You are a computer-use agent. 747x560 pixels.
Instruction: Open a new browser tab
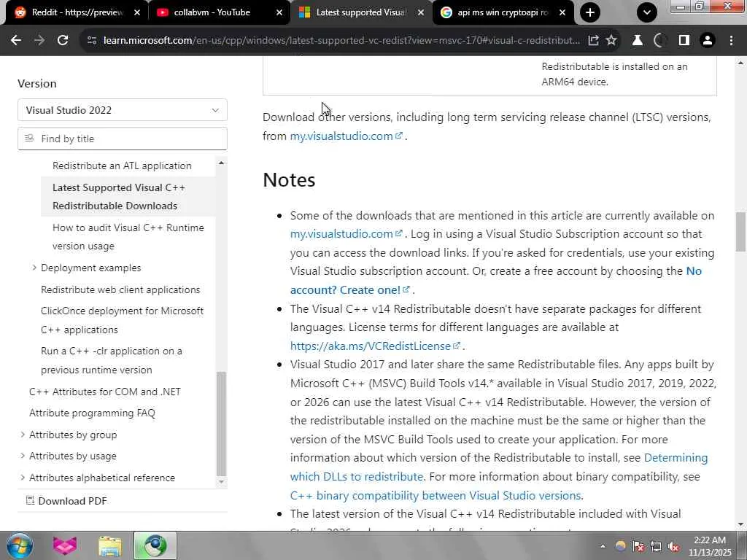589,12
